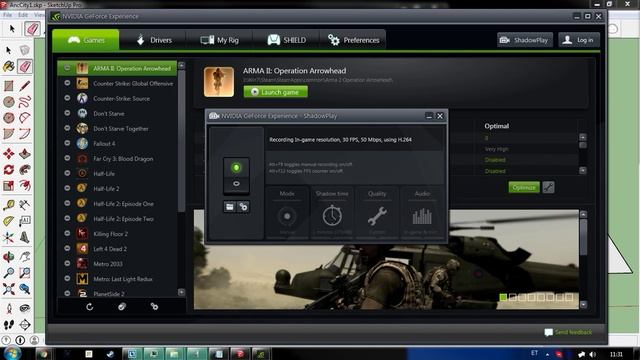Viewport: 640px width, 360px height.
Task: Select the Pan hand tool in SketchUp
Action: pyautogui.click(x=24, y=257)
